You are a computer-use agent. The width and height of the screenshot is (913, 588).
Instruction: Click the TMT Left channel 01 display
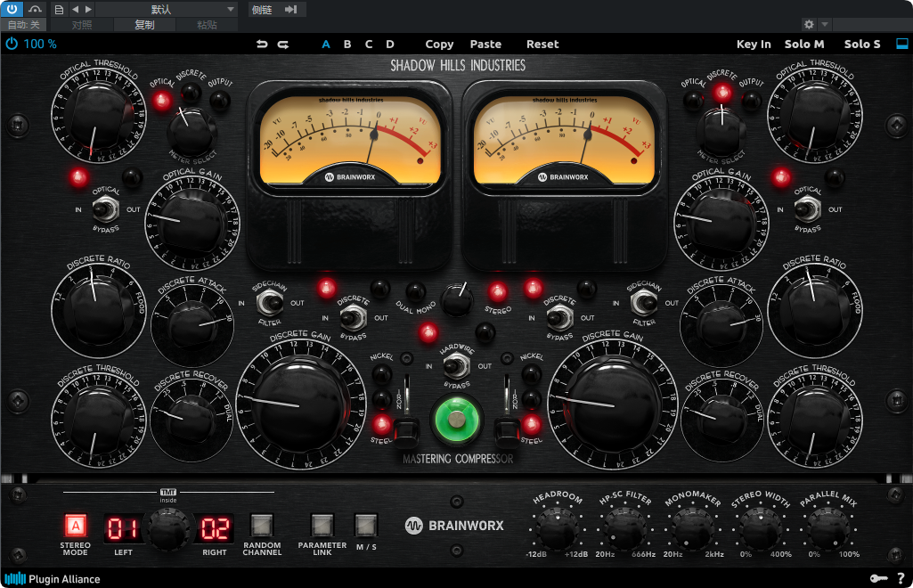pyautogui.click(x=123, y=528)
